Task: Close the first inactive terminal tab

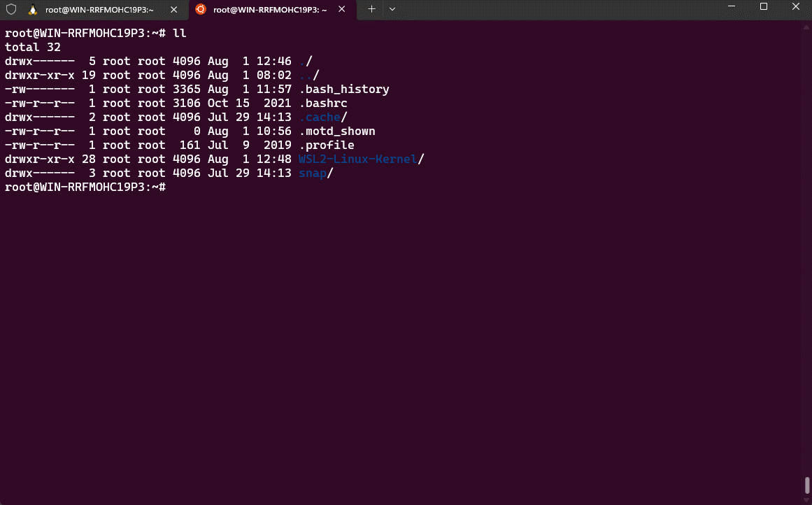Action: 173,9
